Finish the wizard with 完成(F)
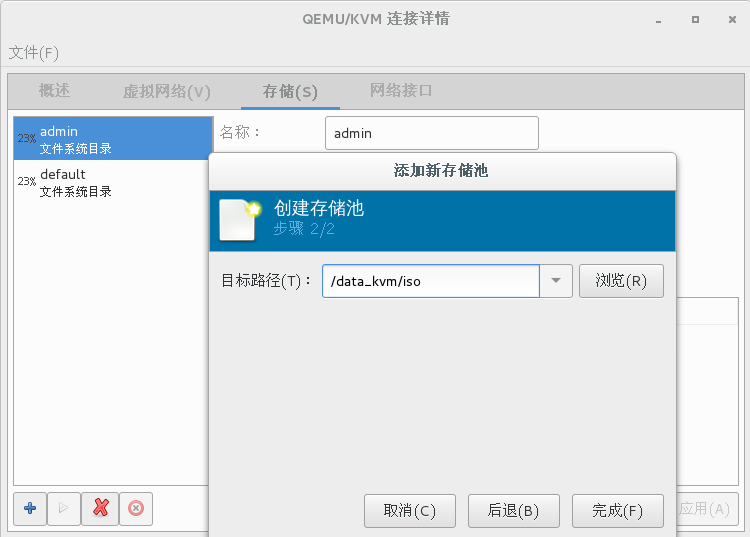The width and height of the screenshot is (750, 537). (618, 511)
